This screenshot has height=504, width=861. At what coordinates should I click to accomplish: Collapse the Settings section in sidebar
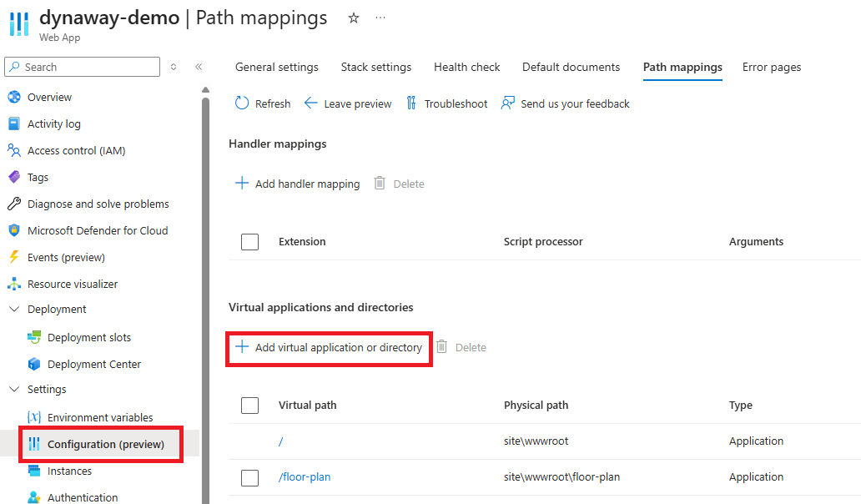(x=13, y=390)
